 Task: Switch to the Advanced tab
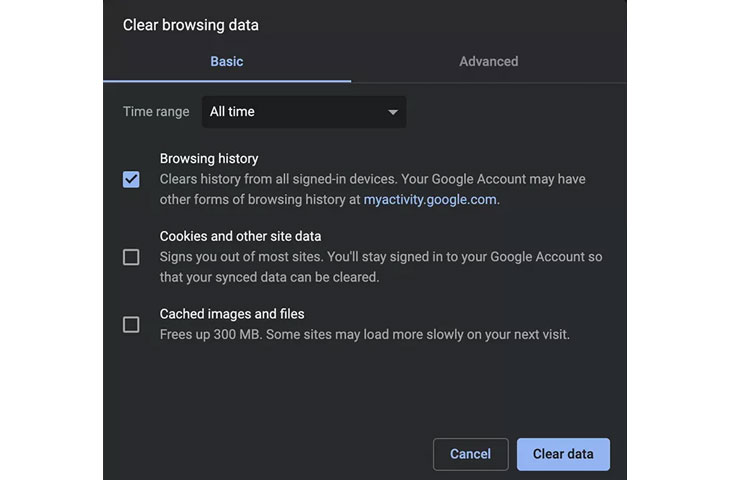pyautogui.click(x=489, y=61)
